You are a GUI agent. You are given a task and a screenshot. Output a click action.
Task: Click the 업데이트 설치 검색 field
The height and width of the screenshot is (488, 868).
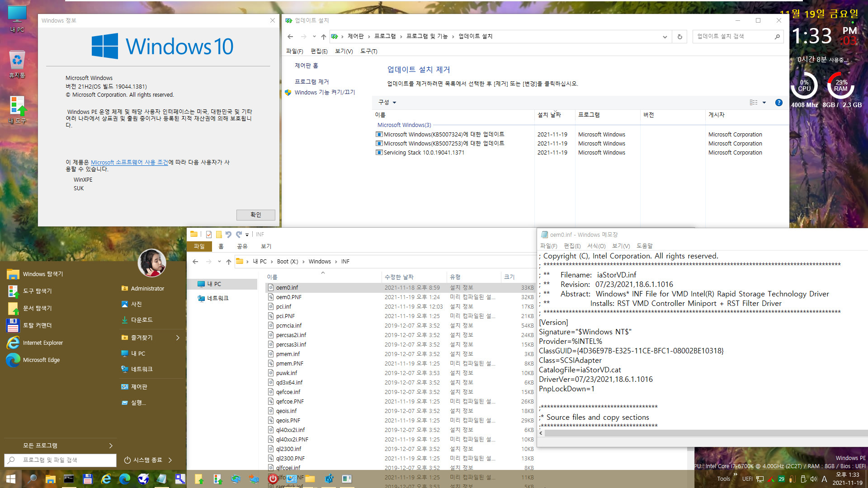737,37
